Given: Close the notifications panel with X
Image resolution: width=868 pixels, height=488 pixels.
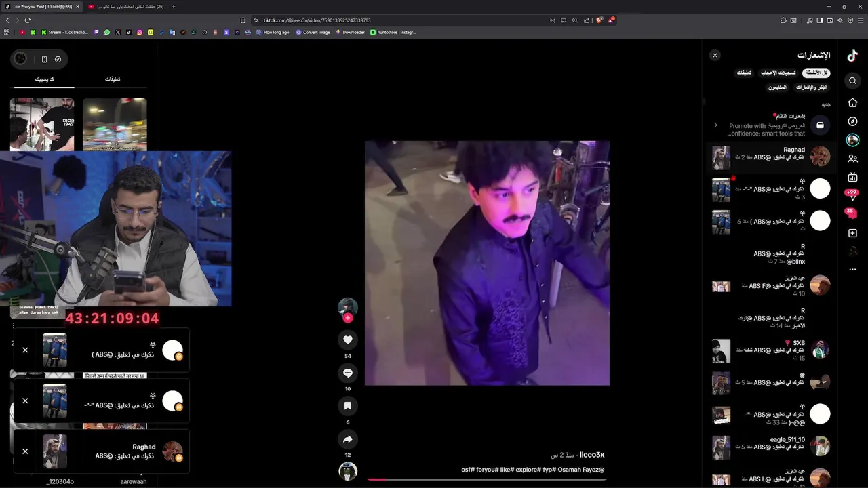Looking at the screenshot, I should tap(715, 55).
